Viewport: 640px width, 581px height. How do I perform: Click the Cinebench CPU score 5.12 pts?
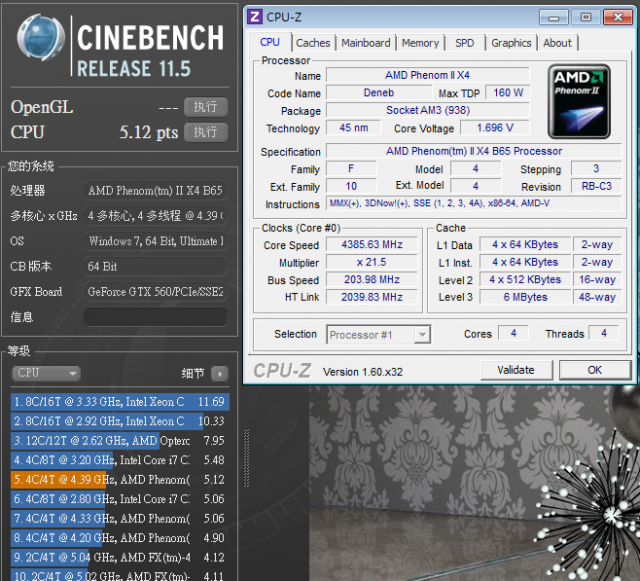point(149,132)
